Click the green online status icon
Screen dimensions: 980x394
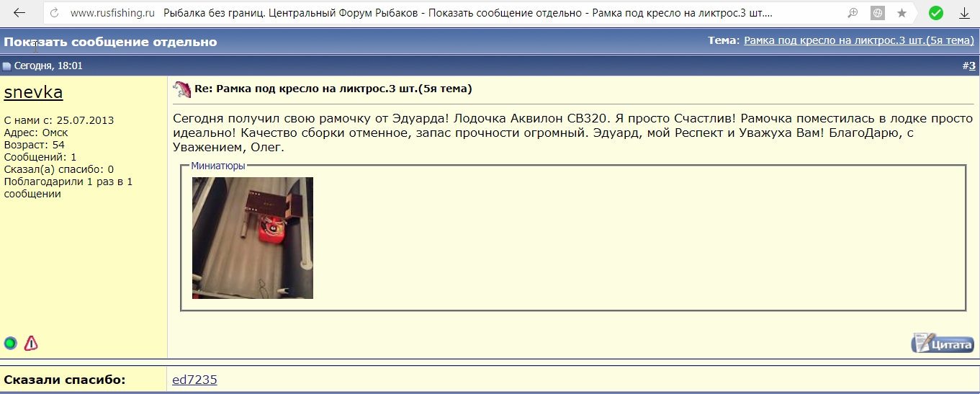[x=10, y=344]
